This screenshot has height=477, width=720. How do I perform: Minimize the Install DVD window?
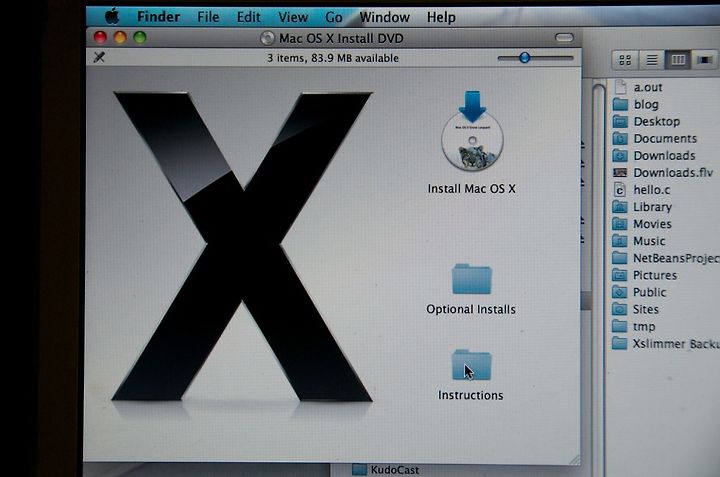click(120, 37)
